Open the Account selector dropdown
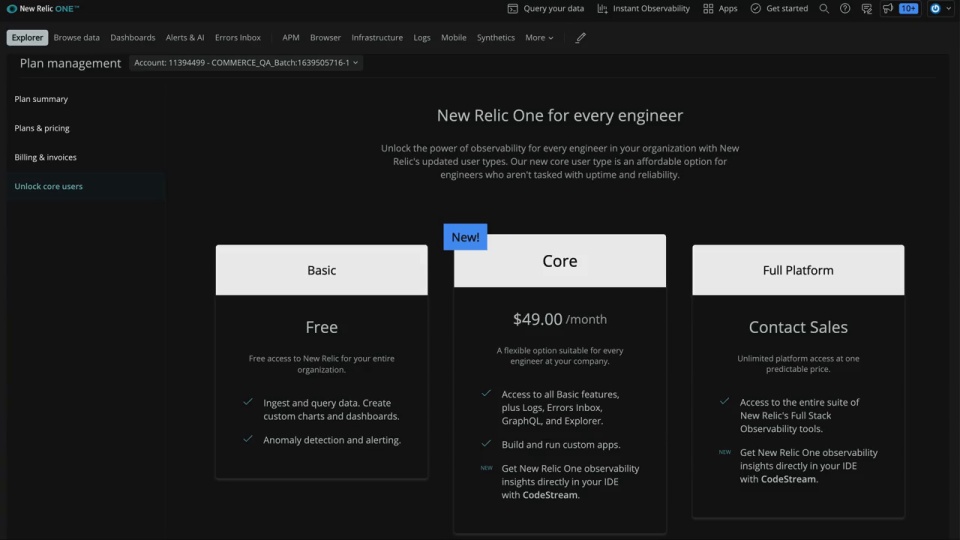Image resolution: width=960 pixels, height=540 pixels. (x=246, y=62)
